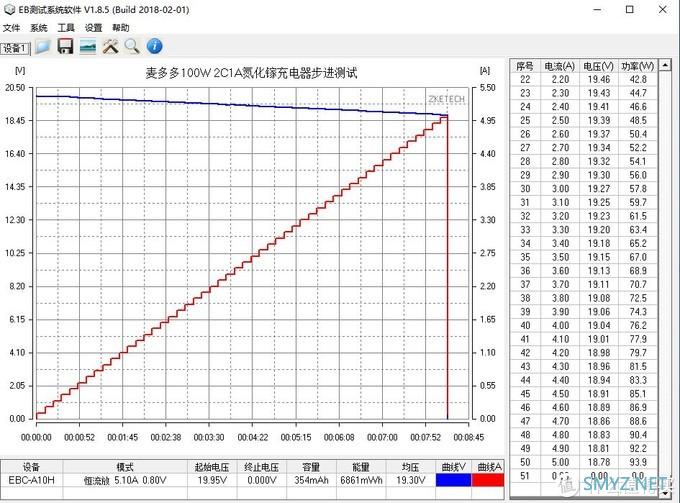Open the 工具 menu
680x503 pixels.
click(x=66, y=28)
